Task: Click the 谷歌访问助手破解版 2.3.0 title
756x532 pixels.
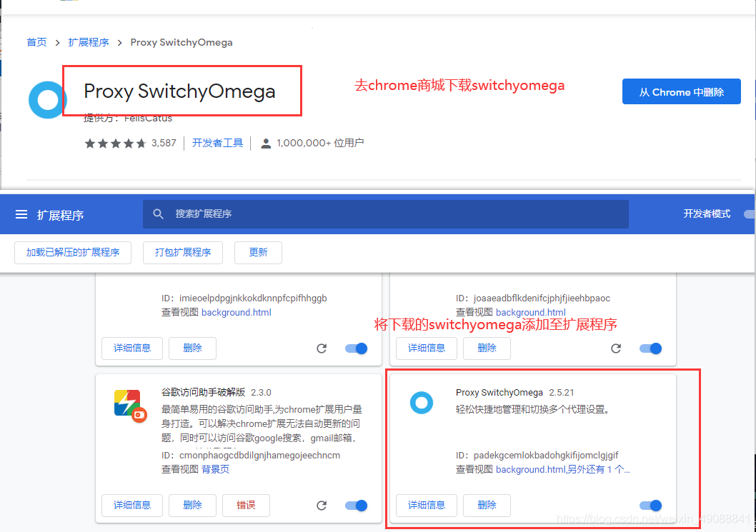Action: (x=216, y=393)
